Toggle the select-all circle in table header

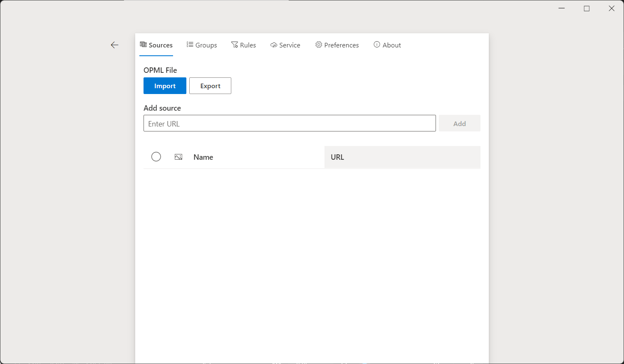coord(156,157)
